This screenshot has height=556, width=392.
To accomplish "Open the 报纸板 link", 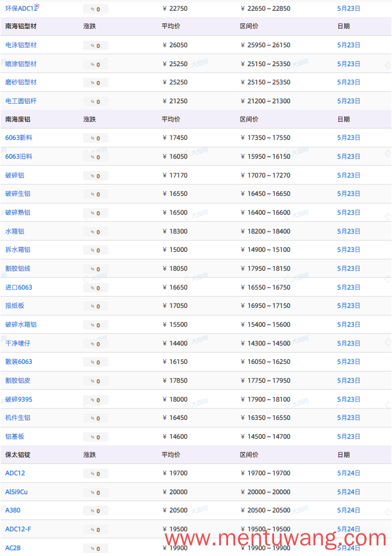I will pos(15,305).
